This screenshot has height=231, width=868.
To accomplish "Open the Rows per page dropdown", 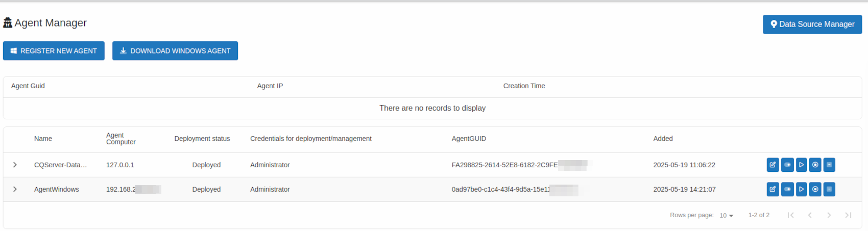I will (727, 215).
